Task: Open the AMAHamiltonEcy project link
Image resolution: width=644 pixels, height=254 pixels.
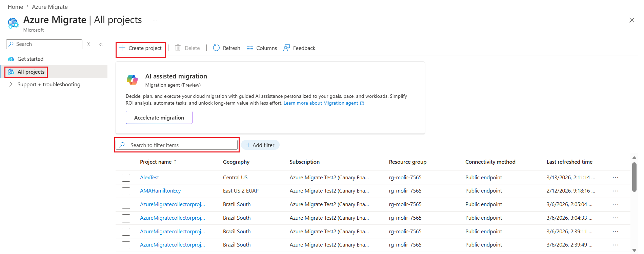Action: [x=160, y=191]
